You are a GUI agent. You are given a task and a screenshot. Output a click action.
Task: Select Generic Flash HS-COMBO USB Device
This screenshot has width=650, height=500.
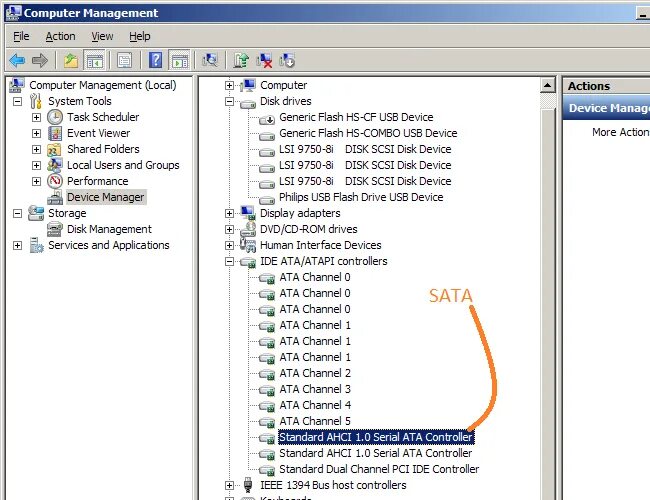[x=368, y=133]
